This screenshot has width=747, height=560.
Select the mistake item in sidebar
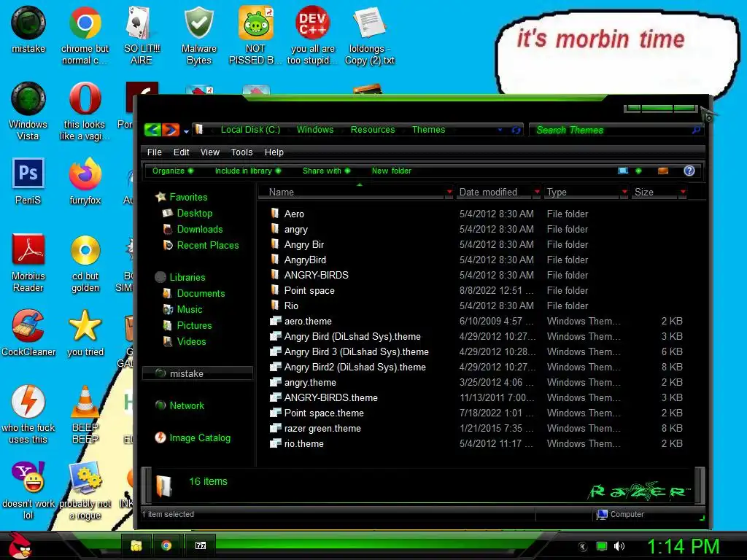(x=197, y=374)
